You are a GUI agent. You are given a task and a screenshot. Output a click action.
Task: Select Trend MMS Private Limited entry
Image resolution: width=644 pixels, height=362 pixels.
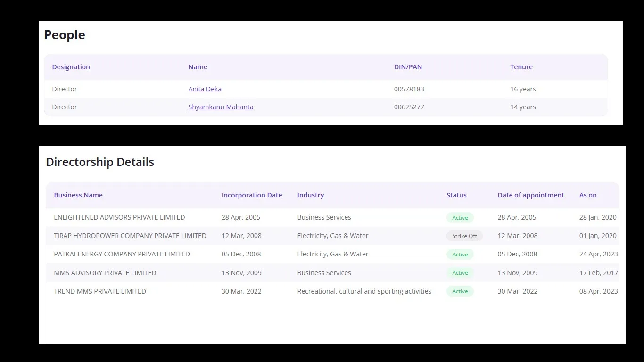pos(100,291)
